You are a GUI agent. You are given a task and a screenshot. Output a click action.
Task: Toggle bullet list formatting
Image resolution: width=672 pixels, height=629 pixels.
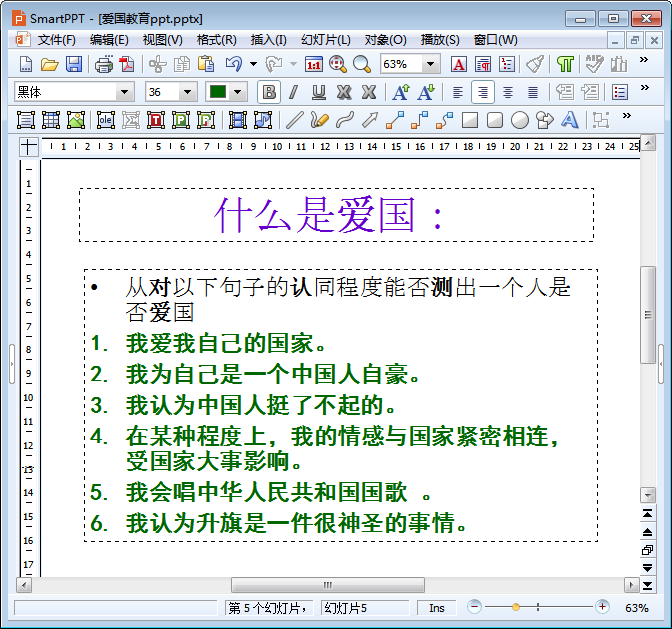point(619,92)
